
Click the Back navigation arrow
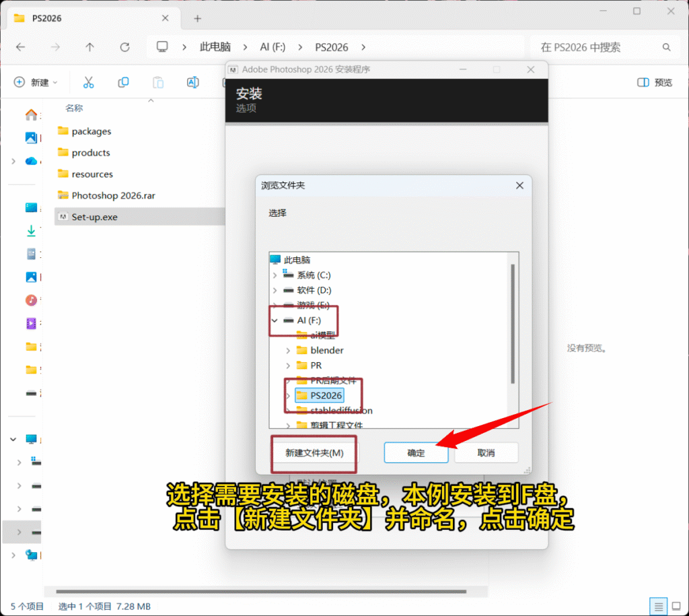[x=21, y=47]
